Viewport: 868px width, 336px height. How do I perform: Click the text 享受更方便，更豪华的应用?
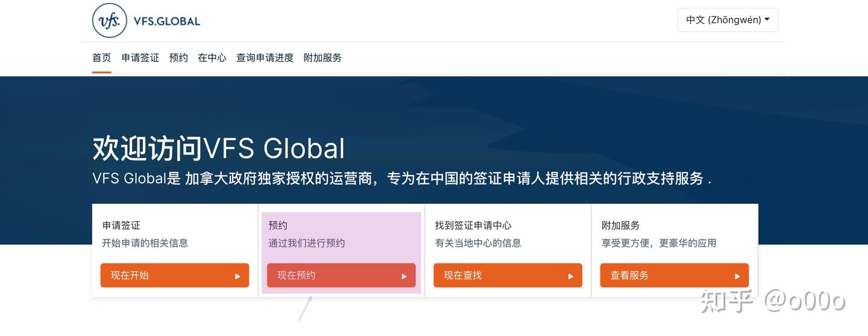click(x=659, y=243)
